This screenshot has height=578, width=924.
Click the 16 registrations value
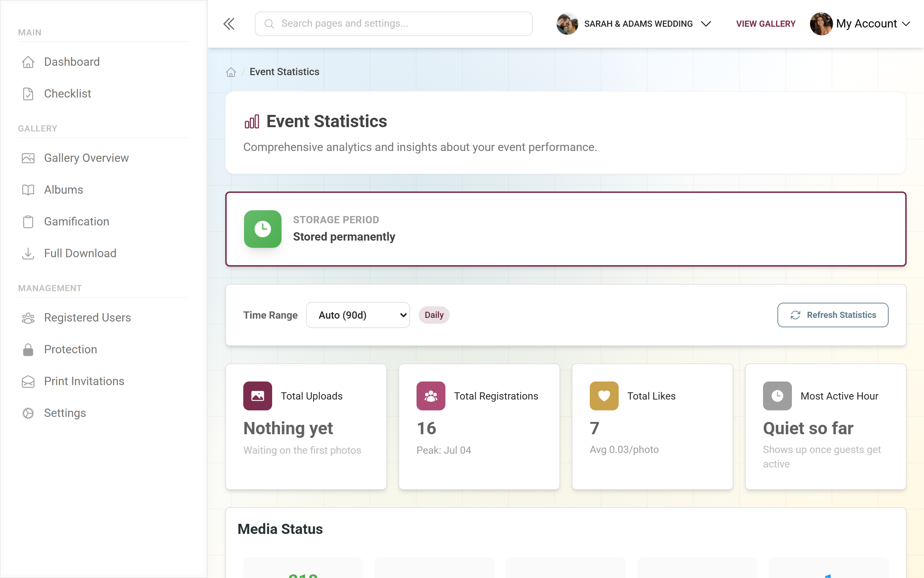(427, 428)
